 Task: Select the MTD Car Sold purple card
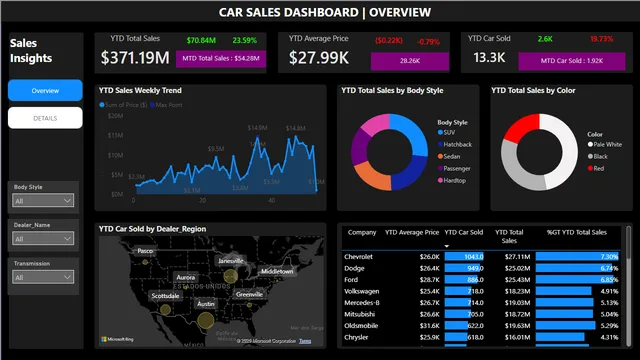(571, 61)
